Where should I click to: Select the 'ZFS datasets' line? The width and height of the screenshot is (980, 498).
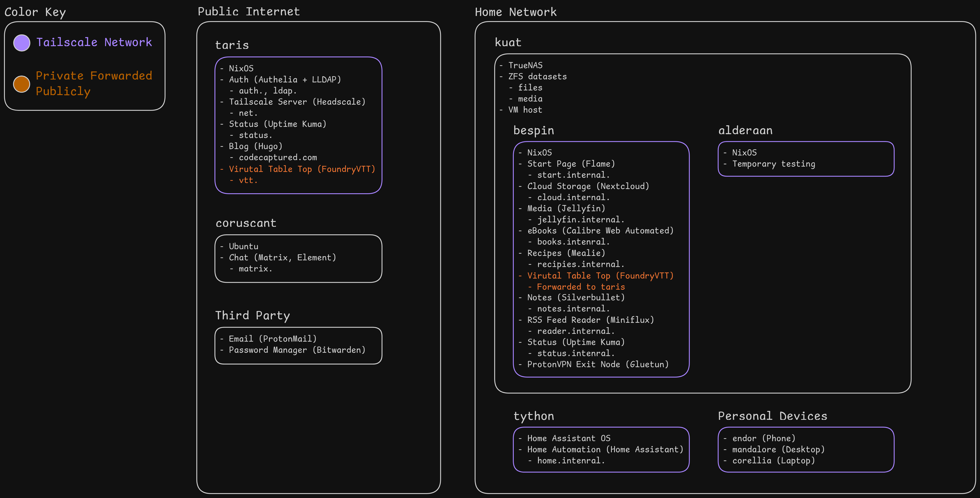[x=538, y=77]
